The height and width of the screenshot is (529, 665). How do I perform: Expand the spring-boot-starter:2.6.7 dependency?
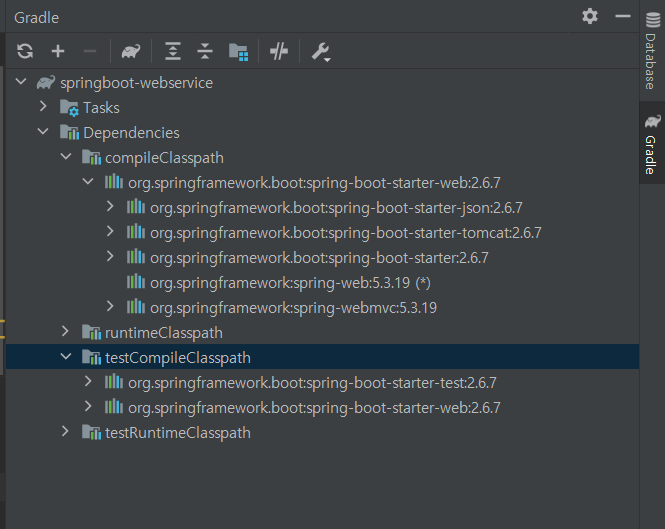point(110,256)
